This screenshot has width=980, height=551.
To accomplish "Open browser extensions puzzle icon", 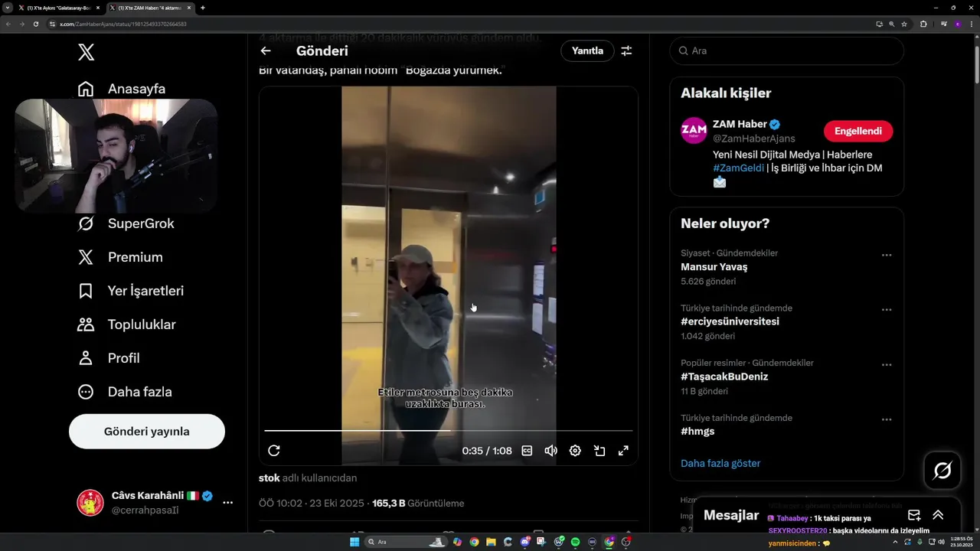I will click(x=923, y=24).
